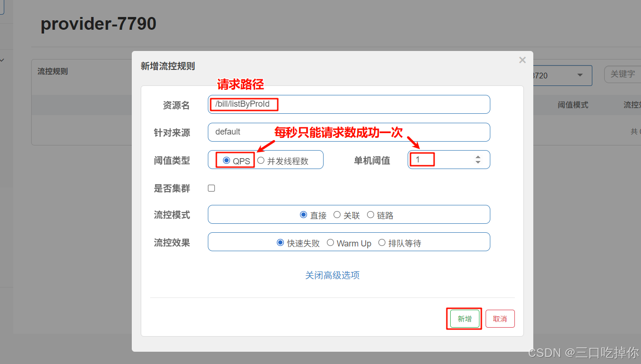Select the QPS threshold type
641x364 pixels.
click(226, 161)
